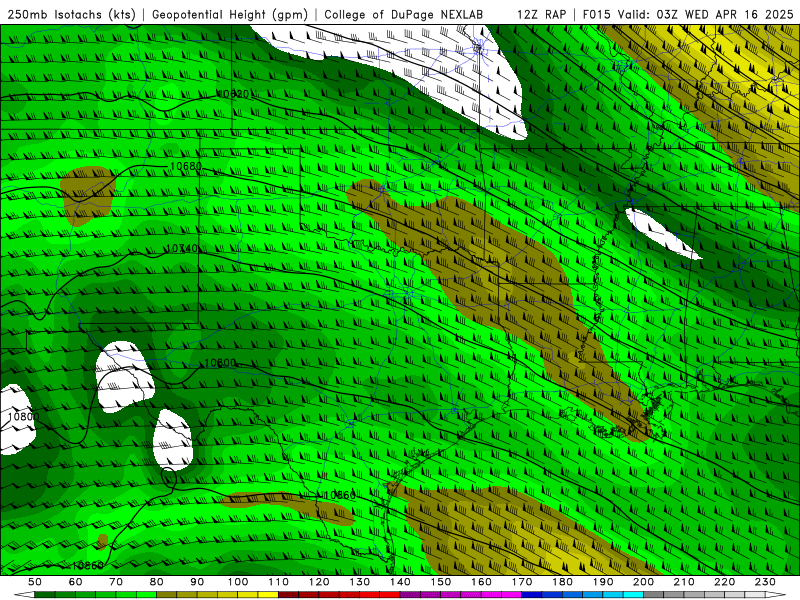Click the 150 value on the color scale

pos(441,582)
